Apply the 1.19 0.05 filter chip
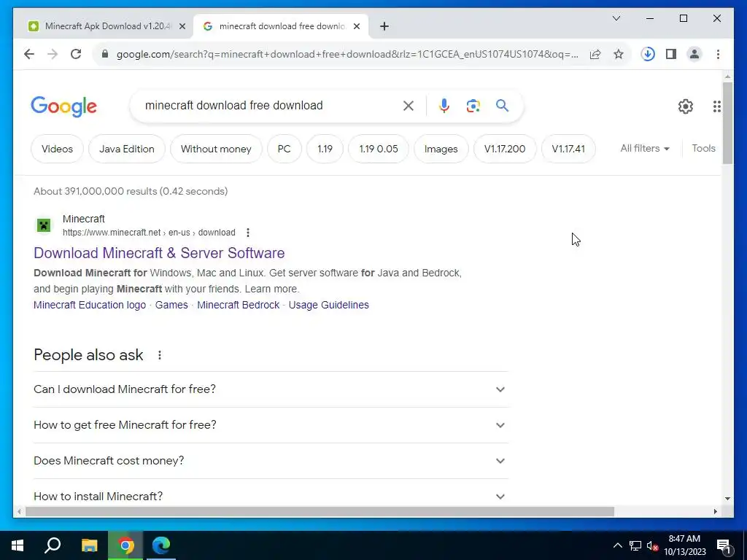Screen dimensions: 747x560 click(x=379, y=149)
